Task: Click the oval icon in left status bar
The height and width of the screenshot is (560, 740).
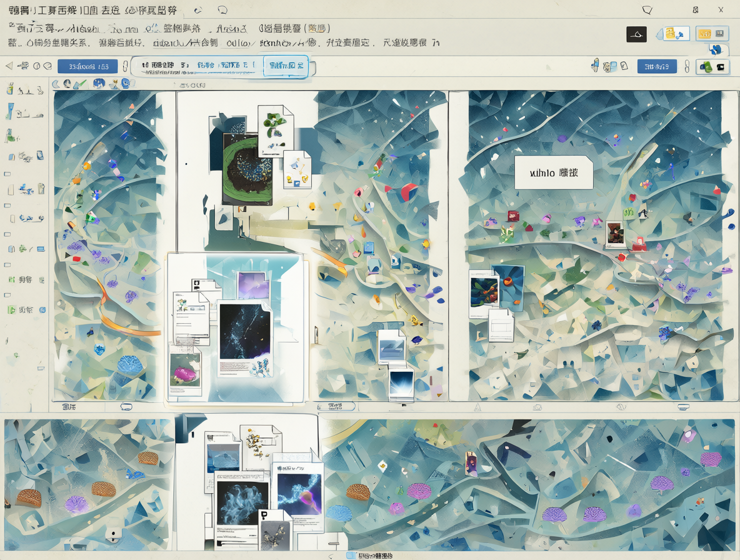Action: pyautogui.click(x=126, y=407)
